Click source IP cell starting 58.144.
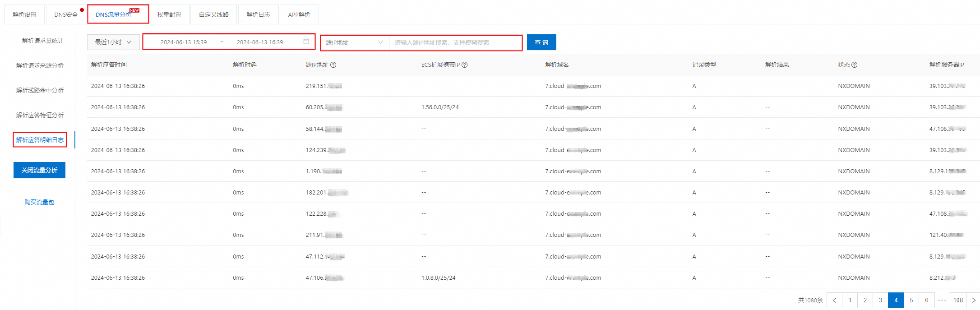This screenshot has height=310, width=980. (324, 129)
